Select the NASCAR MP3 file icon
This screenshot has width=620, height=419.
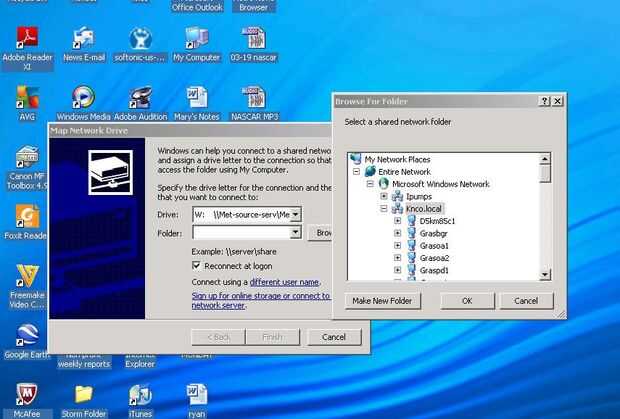(253, 97)
